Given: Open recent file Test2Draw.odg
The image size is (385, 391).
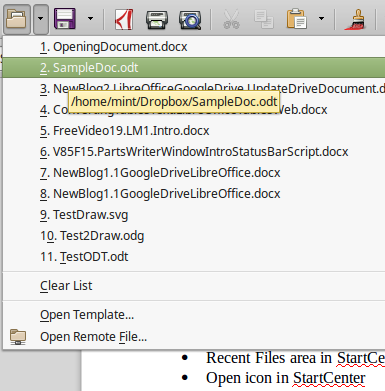Looking at the screenshot, I should point(194,236).
